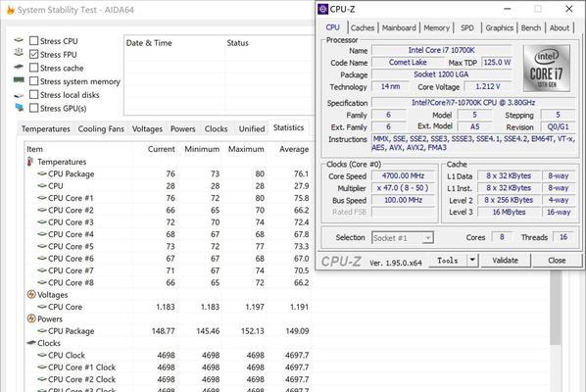Open the Socket #1 selection dropdown
The height and width of the screenshot is (392, 586).
pyautogui.click(x=403, y=238)
